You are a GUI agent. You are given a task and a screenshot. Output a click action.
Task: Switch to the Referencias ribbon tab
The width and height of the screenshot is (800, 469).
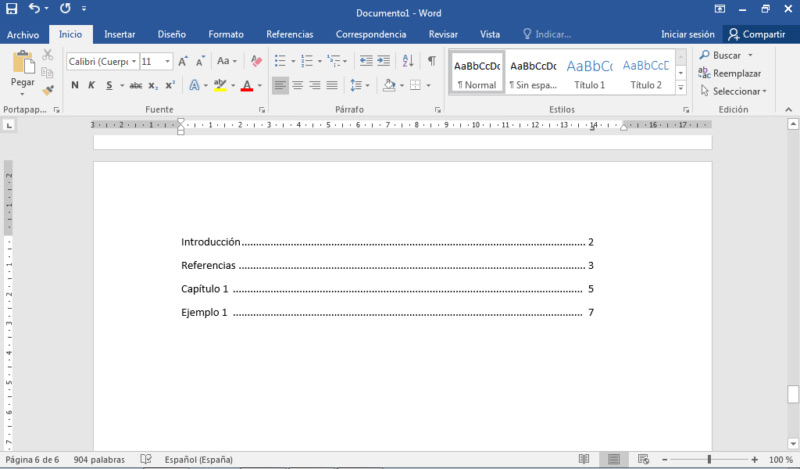tap(289, 34)
